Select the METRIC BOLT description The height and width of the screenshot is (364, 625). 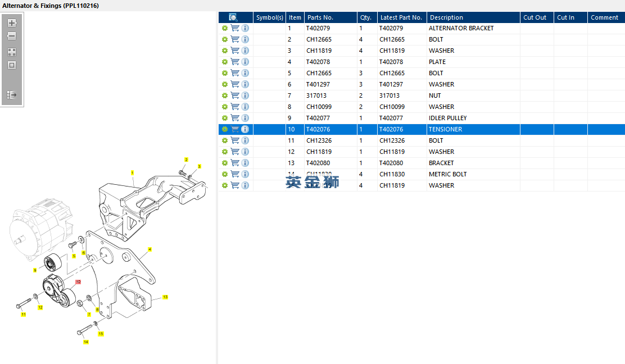point(447,174)
